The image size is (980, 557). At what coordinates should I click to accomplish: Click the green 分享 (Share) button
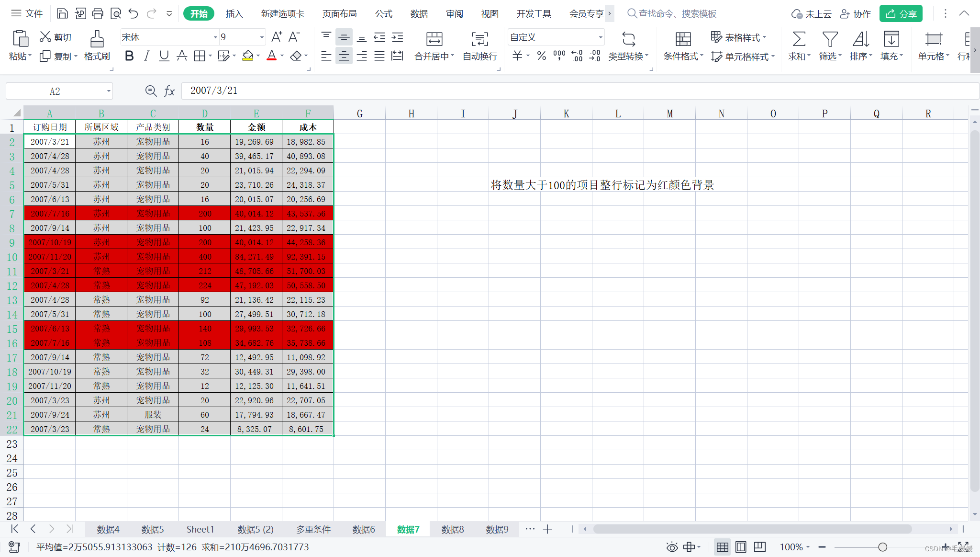pyautogui.click(x=901, y=13)
